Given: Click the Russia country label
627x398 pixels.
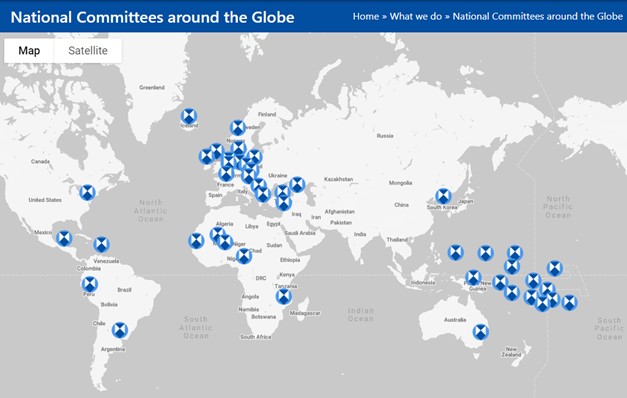Looking at the screenshot, I should click(x=385, y=136).
